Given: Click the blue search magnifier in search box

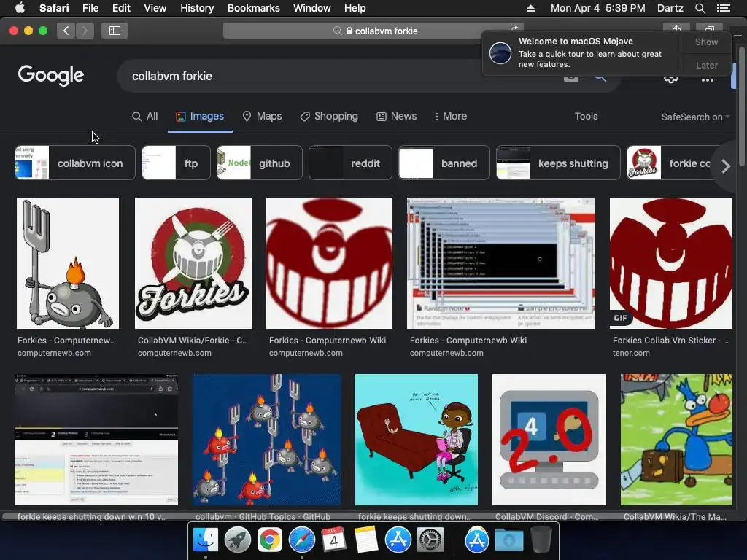Looking at the screenshot, I should pyautogui.click(x=600, y=77).
